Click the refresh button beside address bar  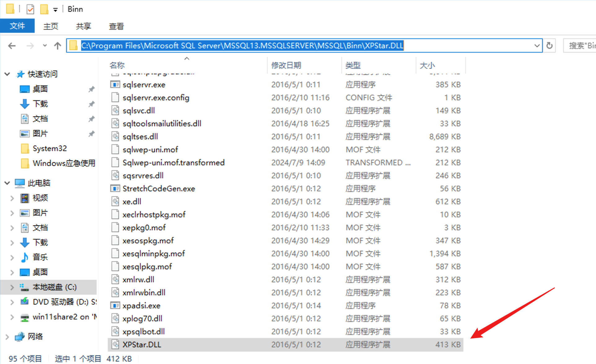(x=549, y=46)
